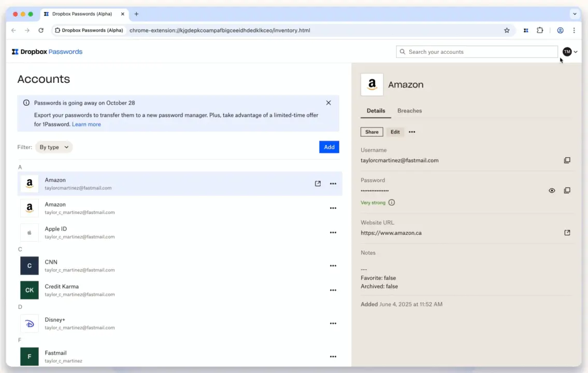Screen dimensions: 588x373
Task: Select the Credit Karma account row
Action: pos(180,290)
